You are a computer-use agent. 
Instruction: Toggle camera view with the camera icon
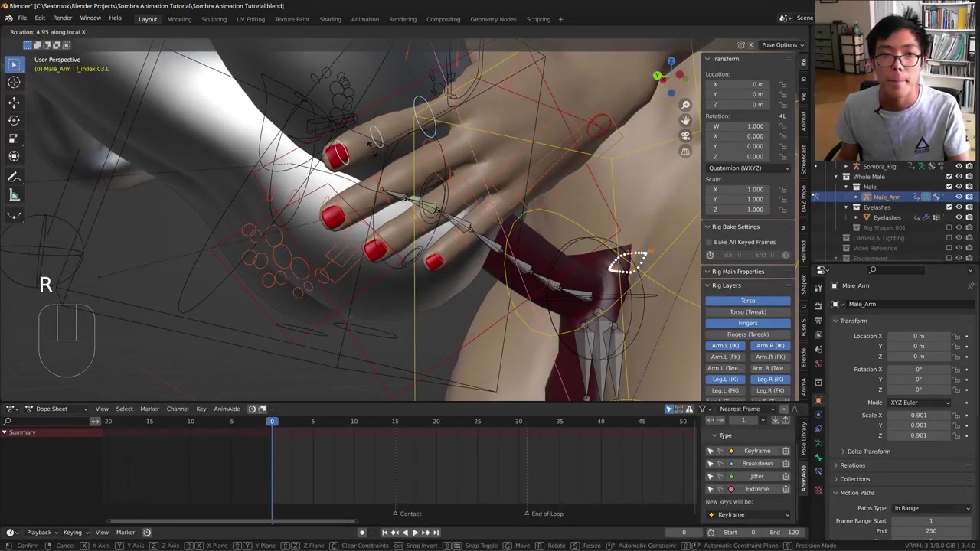[x=685, y=135]
